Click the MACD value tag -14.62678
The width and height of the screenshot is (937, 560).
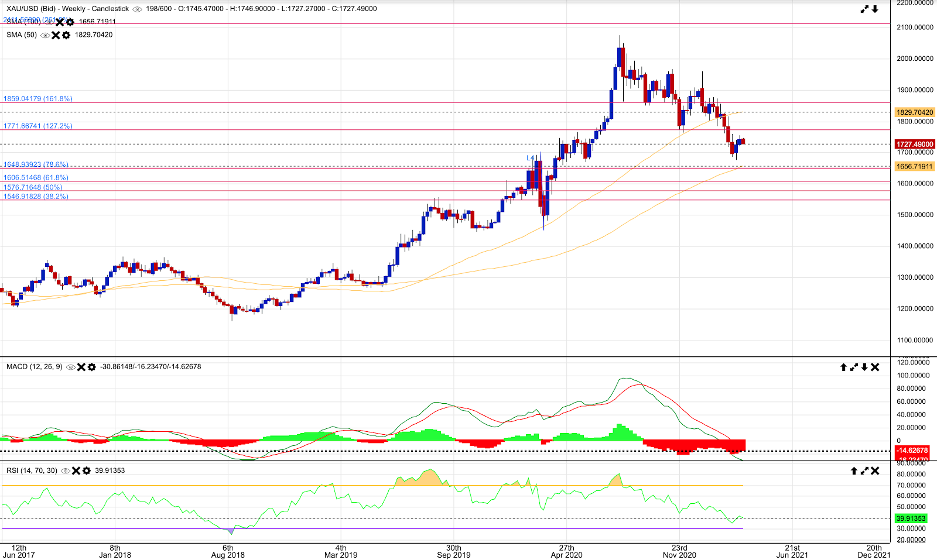(912, 451)
